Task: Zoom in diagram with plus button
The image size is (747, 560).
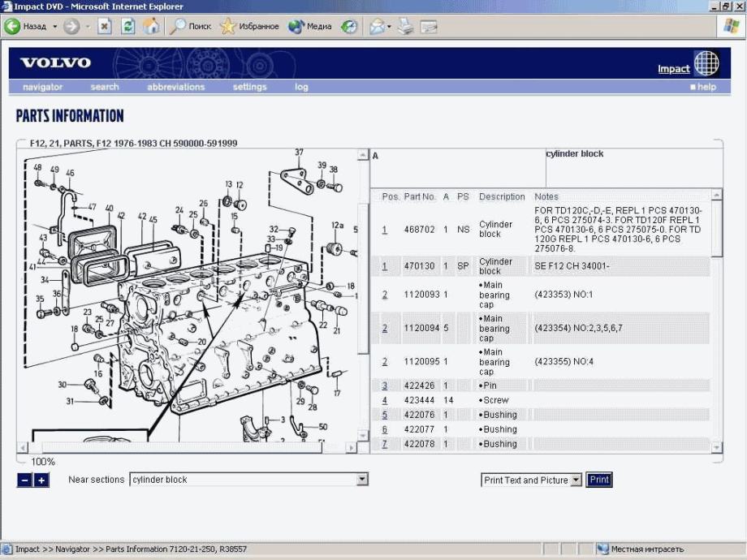Action: (41, 480)
